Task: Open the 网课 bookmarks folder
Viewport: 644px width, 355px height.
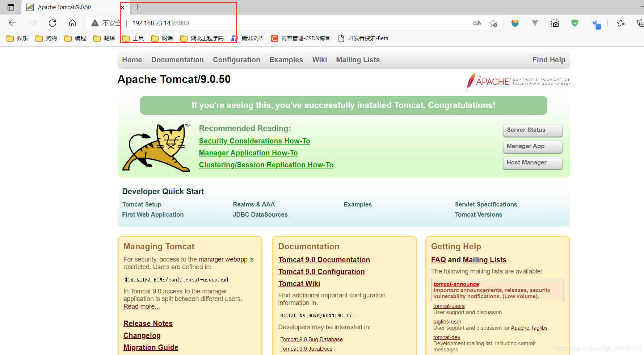Action: [162, 38]
